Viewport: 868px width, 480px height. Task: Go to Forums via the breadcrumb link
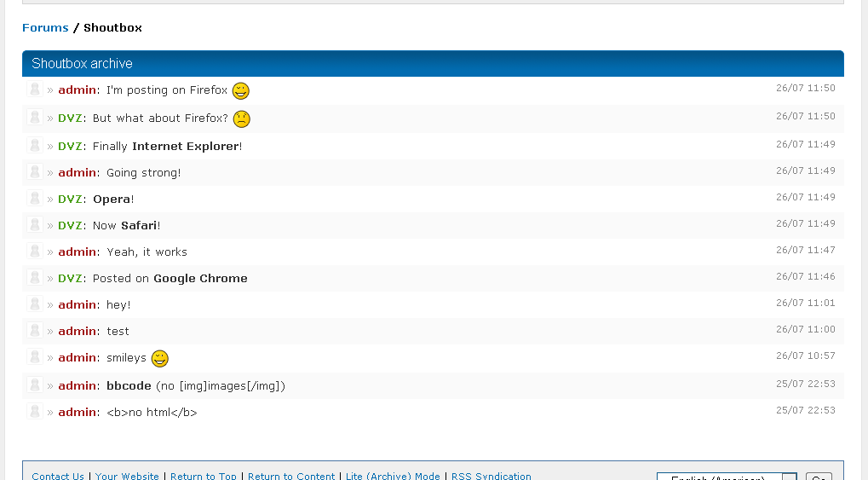[x=45, y=28]
